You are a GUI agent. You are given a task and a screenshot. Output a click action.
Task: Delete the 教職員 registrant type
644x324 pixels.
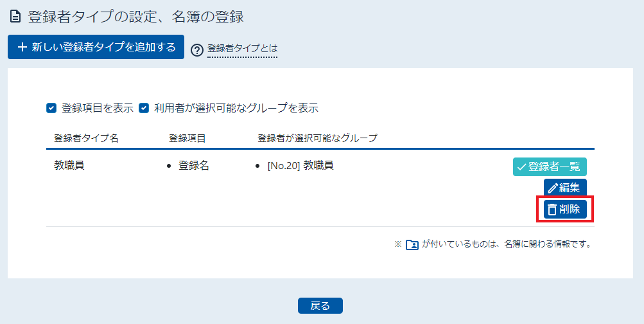click(565, 210)
